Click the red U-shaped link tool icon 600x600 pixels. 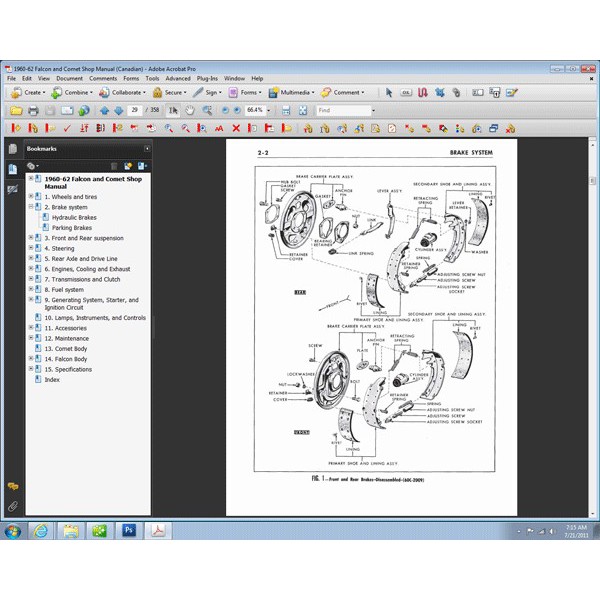[422, 93]
